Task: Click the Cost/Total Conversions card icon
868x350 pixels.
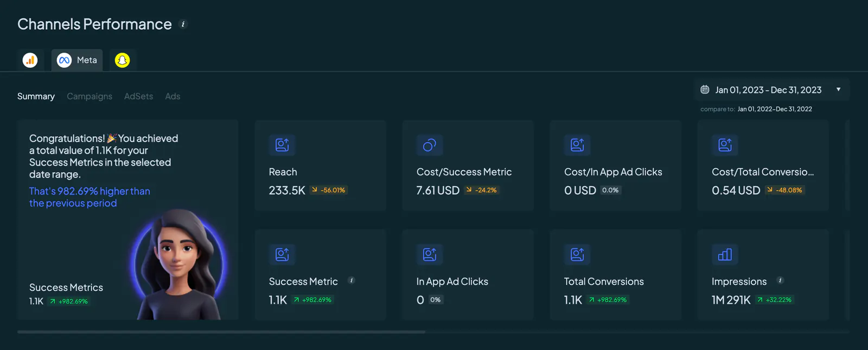Action: [x=725, y=145]
